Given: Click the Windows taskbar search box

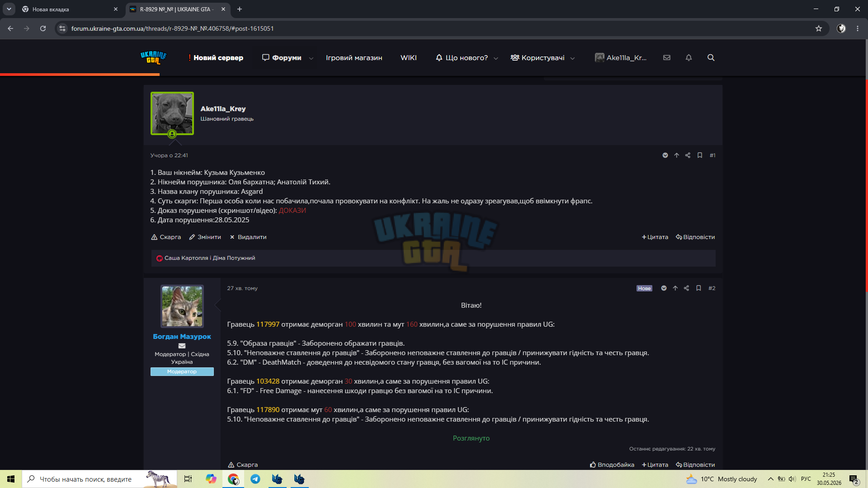Looking at the screenshot, I should [99, 479].
